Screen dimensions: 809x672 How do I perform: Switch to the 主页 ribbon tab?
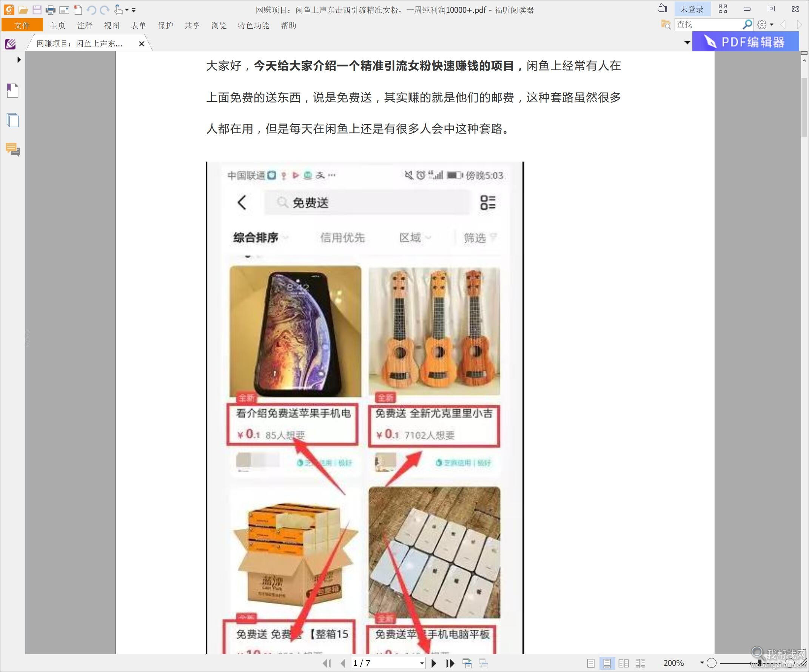pyautogui.click(x=57, y=25)
